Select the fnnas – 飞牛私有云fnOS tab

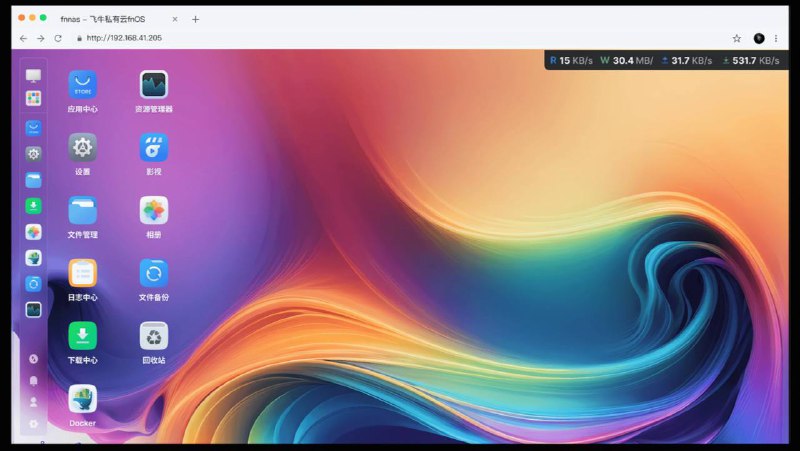103,19
